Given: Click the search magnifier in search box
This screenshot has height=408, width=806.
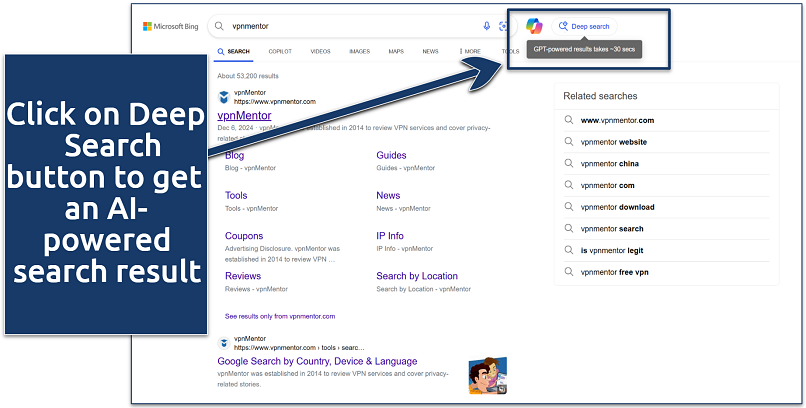Looking at the screenshot, I should (x=219, y=26).
